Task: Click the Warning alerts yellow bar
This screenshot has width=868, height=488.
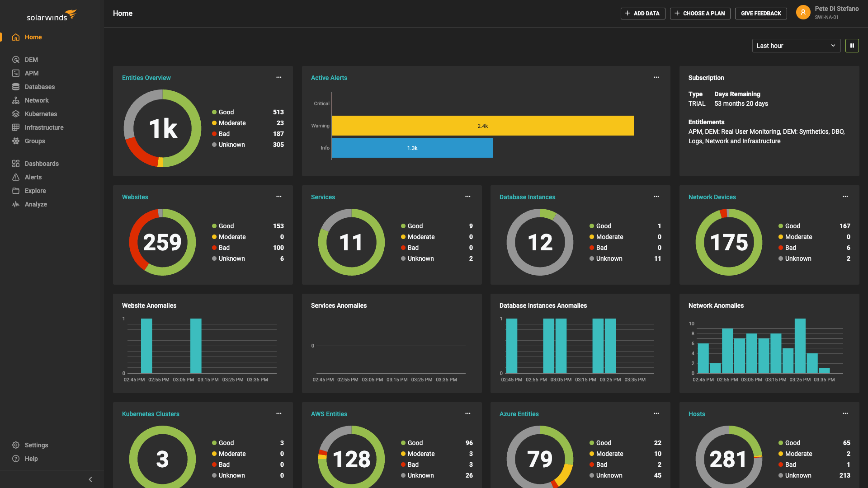Action: pos(482,126)
